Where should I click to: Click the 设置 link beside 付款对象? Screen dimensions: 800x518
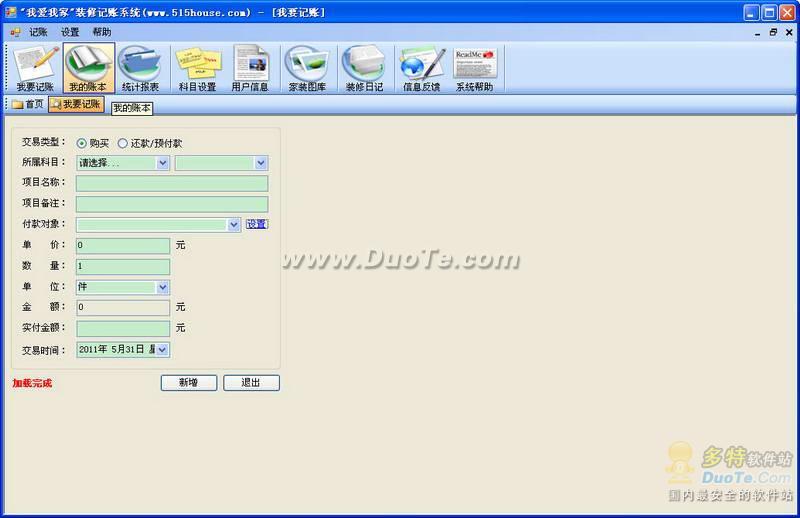pyautogui.click(x=257, y=224)
